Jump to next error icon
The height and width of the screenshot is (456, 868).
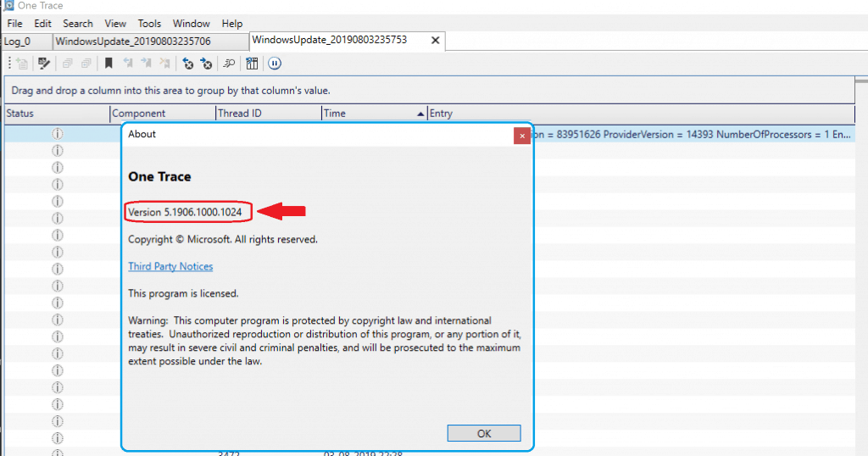click(206, 64)
